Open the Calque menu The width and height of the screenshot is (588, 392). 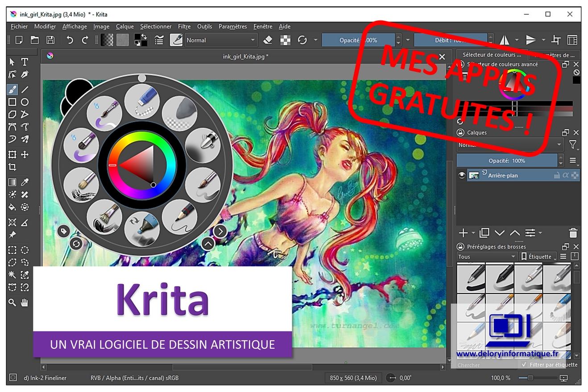[124, 26]
